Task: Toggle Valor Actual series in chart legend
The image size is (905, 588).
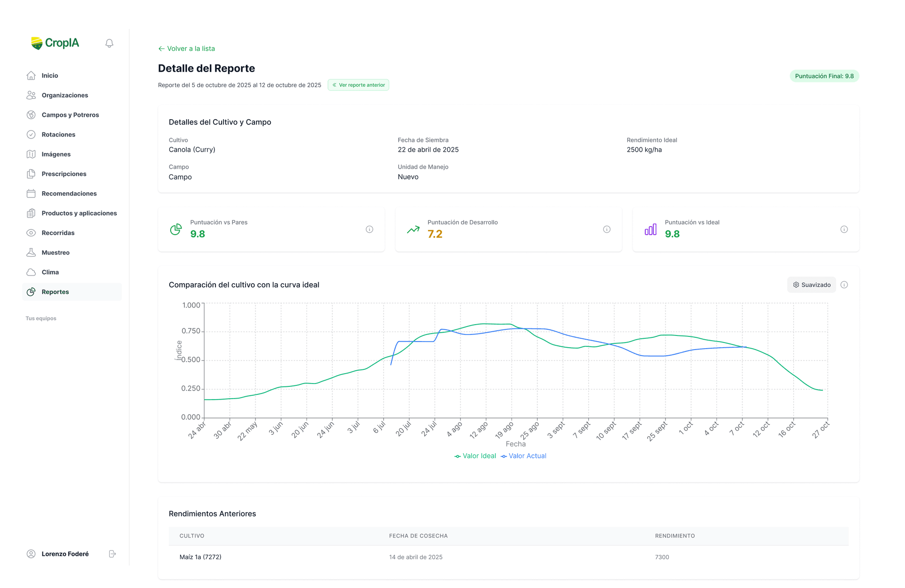Action: click(524, 456)
